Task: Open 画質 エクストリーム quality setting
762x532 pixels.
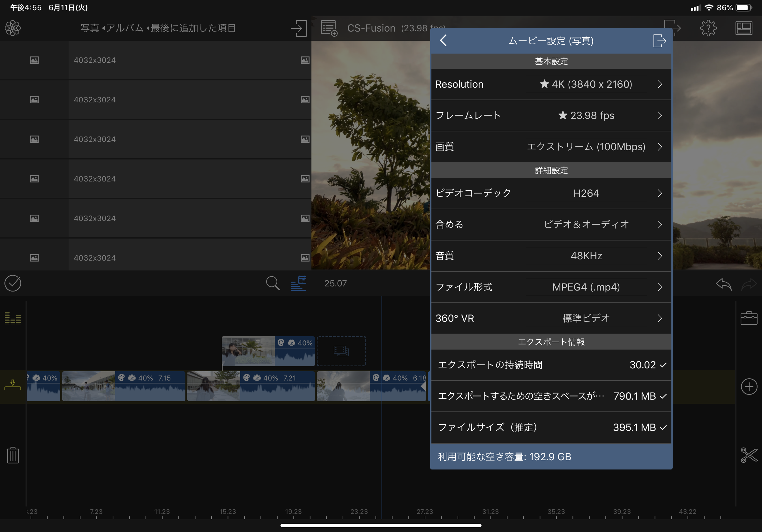Action: (x=551, y=147)
